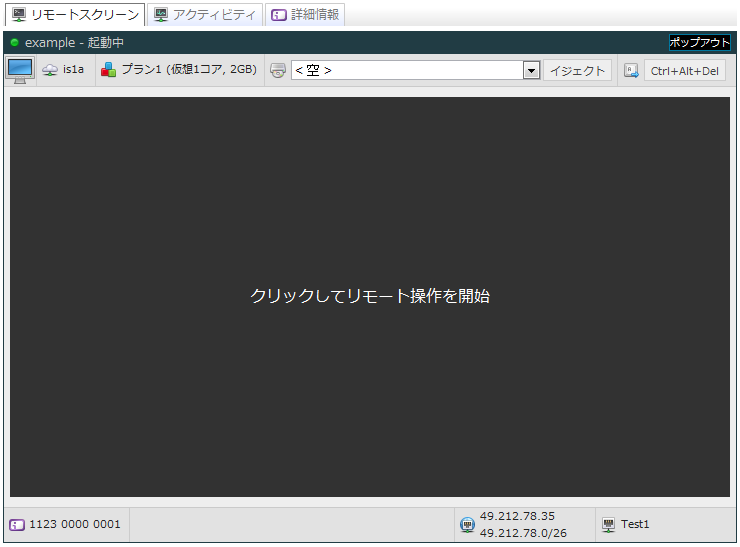The image size is (740, 547).
Task: Click the Test1 switch icon
Action: [608, 525]
